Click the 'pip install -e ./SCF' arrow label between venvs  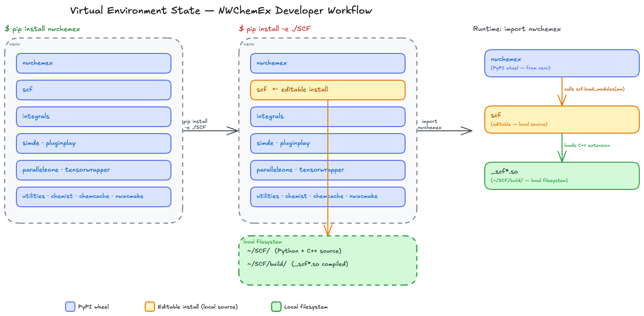tap(195, 124)
